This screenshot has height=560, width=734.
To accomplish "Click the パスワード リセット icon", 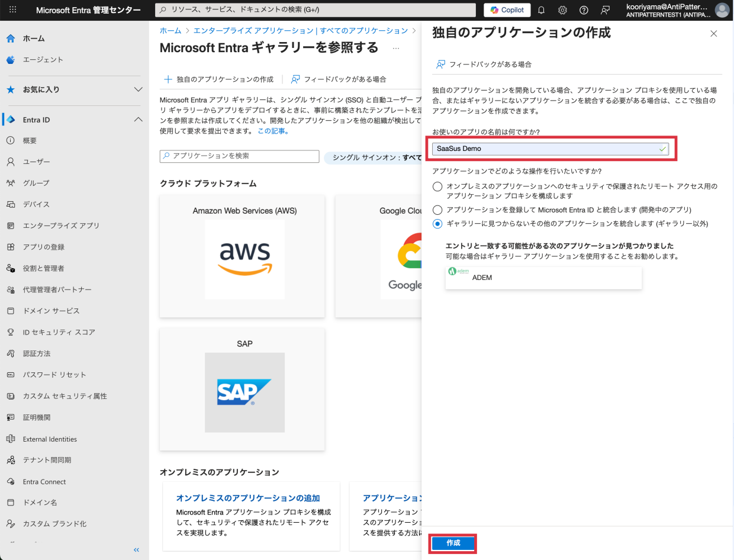I will 10,375.
